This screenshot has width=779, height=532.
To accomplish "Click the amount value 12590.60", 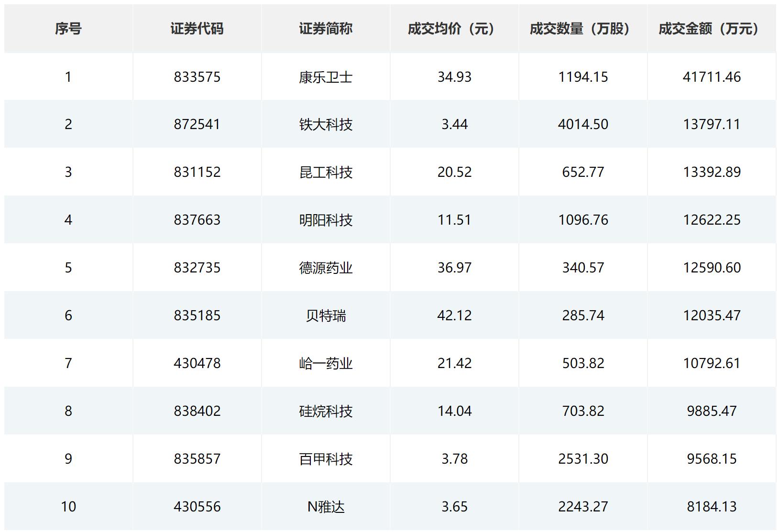I will point(712,268).
